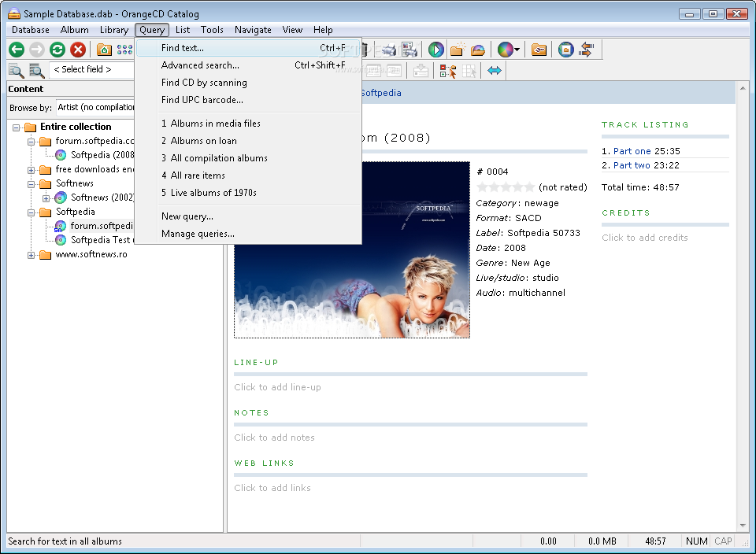
Task: Click 'Click to add notes'
Action: 274,438
